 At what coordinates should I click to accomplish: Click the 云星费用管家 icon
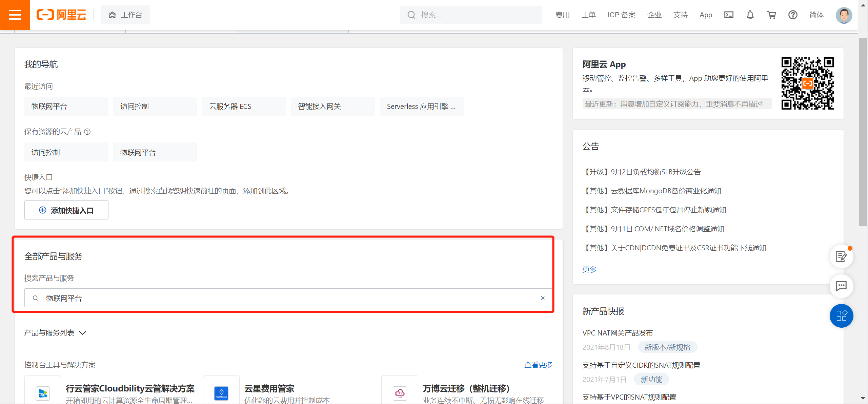tap(221, 393)
